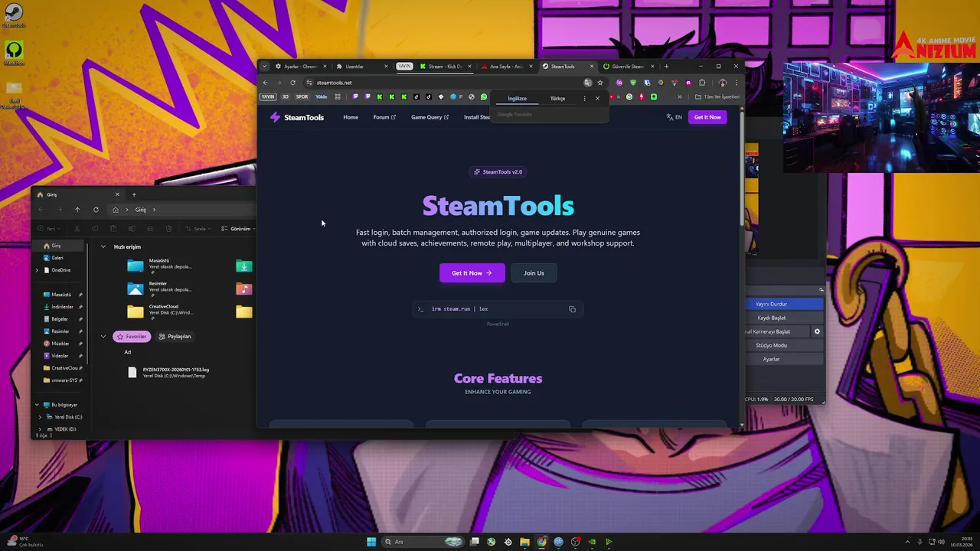Bookmark this page with the star icon
The width and height of the screenshot is (980, 551).
[600, 83]
